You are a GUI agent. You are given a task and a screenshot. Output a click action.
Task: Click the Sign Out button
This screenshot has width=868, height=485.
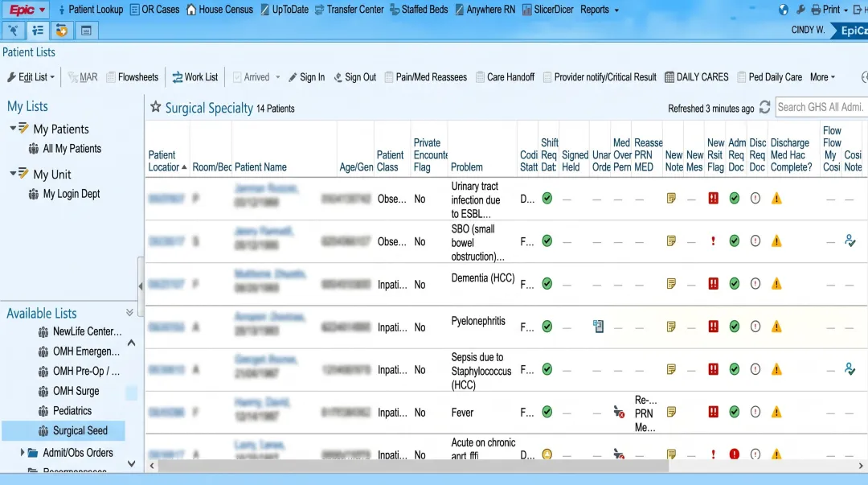pos(355,77)
